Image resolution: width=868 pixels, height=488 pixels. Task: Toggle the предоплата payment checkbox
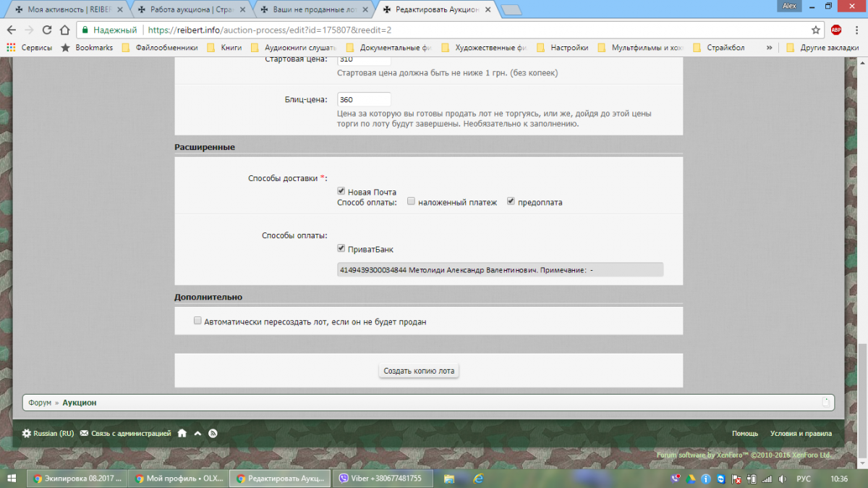pos(511,202)
